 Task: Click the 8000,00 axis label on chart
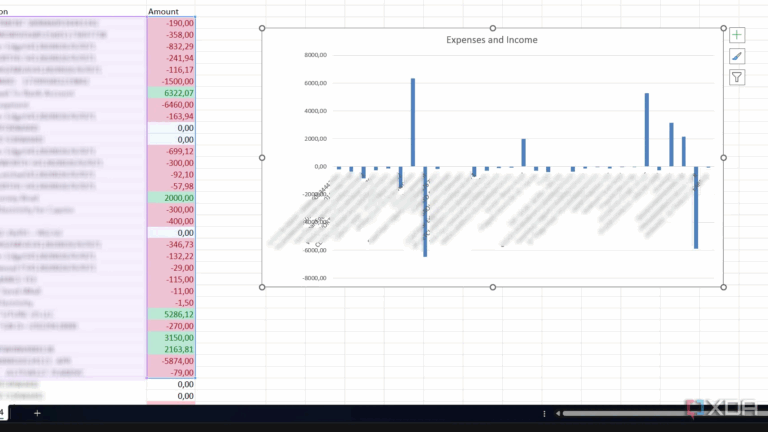point(315,55)
